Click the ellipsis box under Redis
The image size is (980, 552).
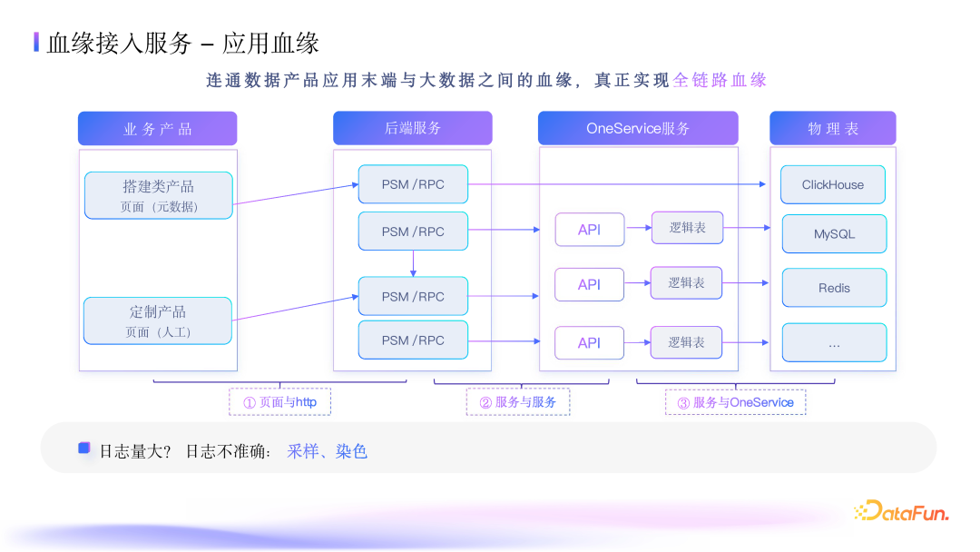pyautogui.click(x=834, y=343)
